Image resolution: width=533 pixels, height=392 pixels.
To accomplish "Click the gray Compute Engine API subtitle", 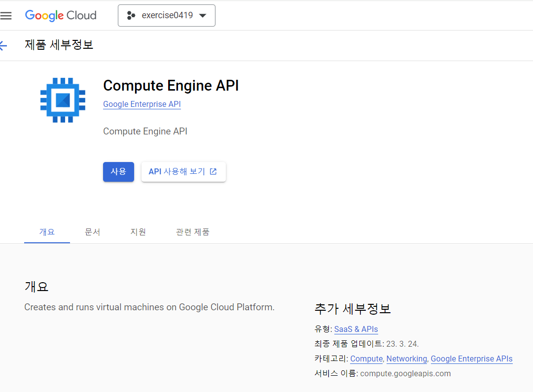I will point(145,131).
